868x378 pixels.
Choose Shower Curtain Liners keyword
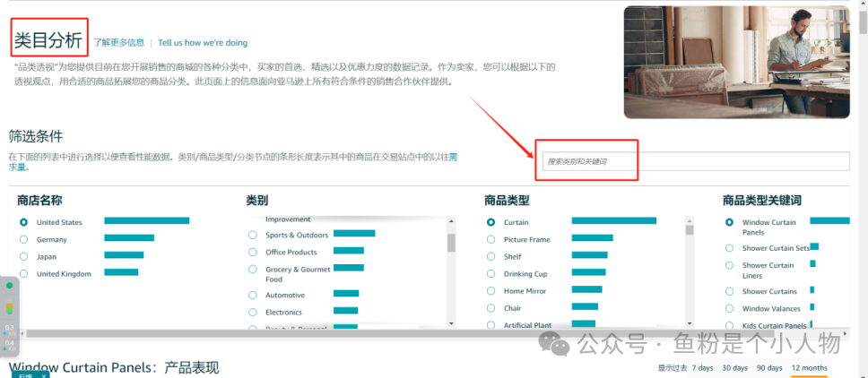pyautogui.click(x=730, y=265)
